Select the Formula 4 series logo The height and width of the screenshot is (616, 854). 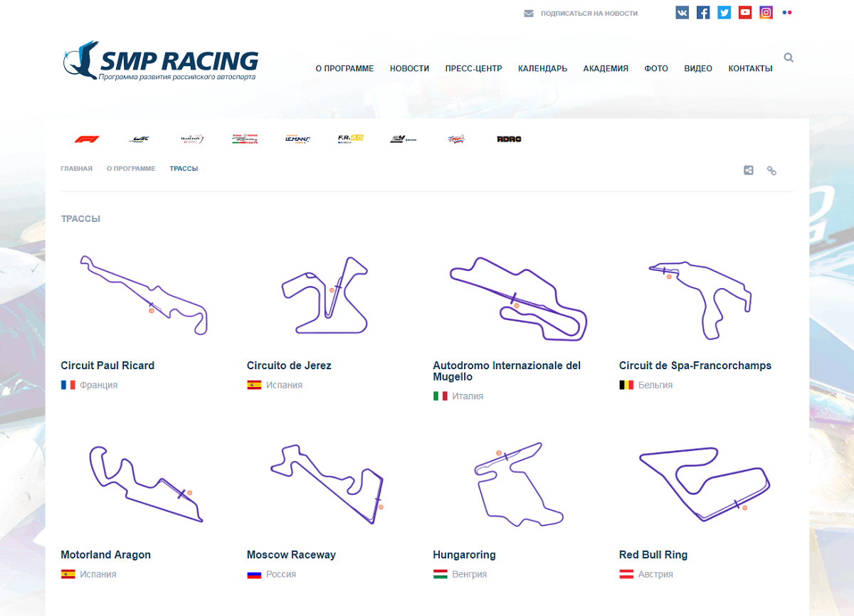coord(403,139)
